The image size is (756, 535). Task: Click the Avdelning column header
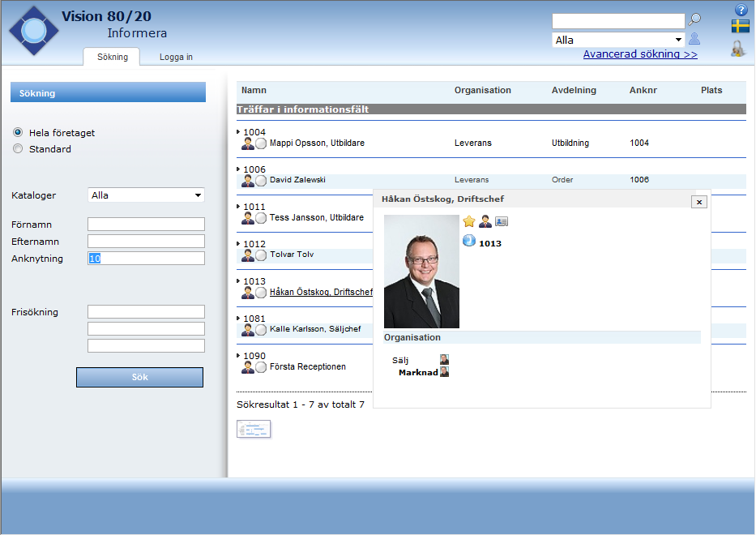pyautogui.click(x=574, y=90)
